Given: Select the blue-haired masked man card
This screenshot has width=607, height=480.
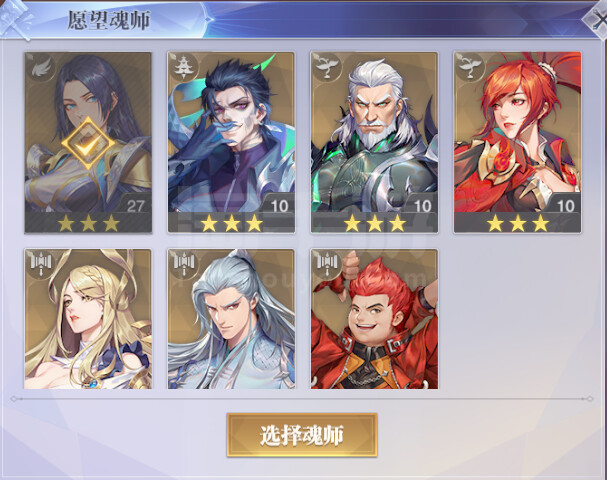Looking at the screenshot, I should (231, 142).
